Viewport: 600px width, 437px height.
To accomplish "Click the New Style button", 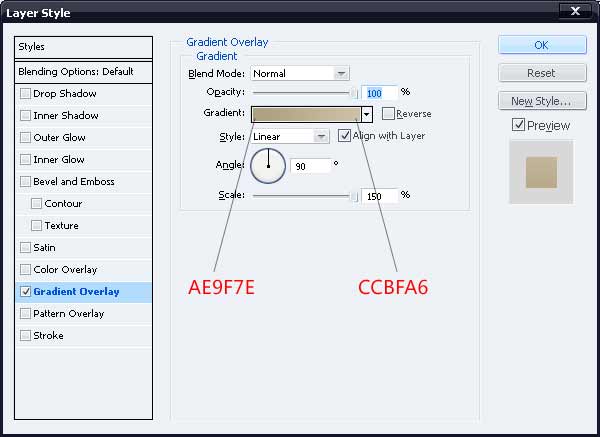I will tap(542, 101).
